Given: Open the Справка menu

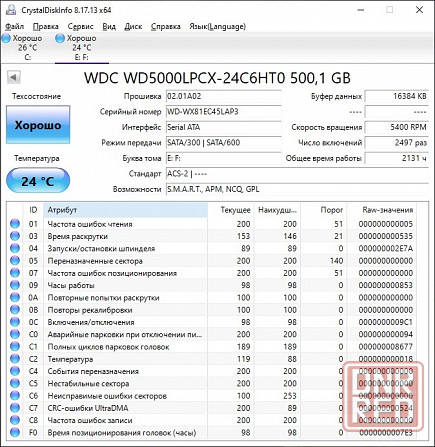Looking at the screenshot, I should (x=166, y=26).
